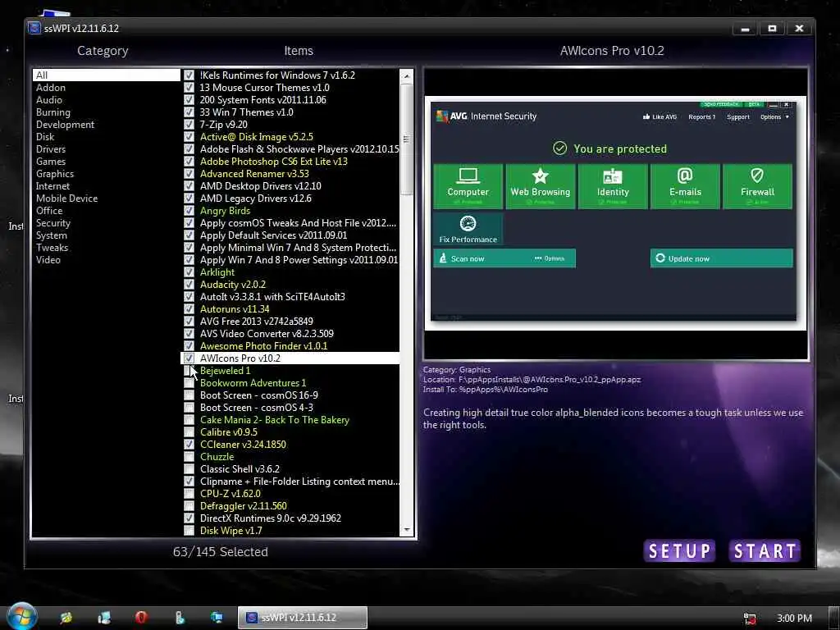This screenshot has width=840, height=630.
Task: Select Bejeweled 1 item
Action: click(225, 371)
